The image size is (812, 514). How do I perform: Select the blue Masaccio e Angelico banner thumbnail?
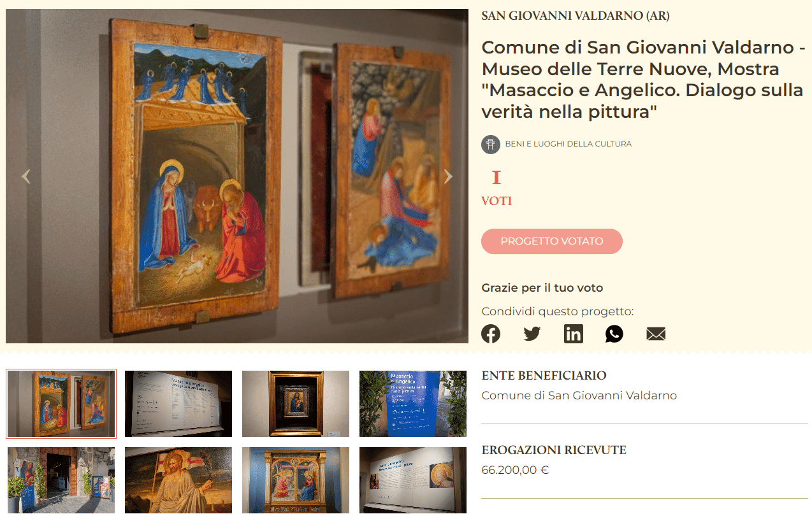413,404
